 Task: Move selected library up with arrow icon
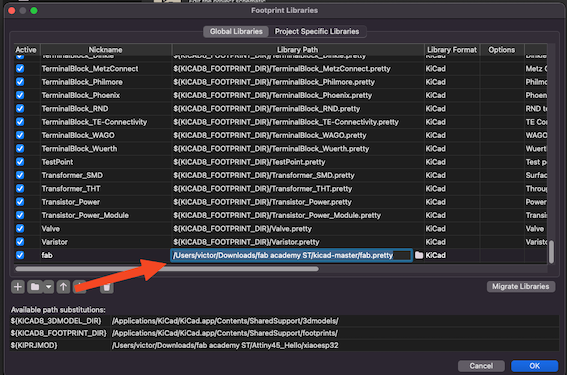click(x=63, y=287)
